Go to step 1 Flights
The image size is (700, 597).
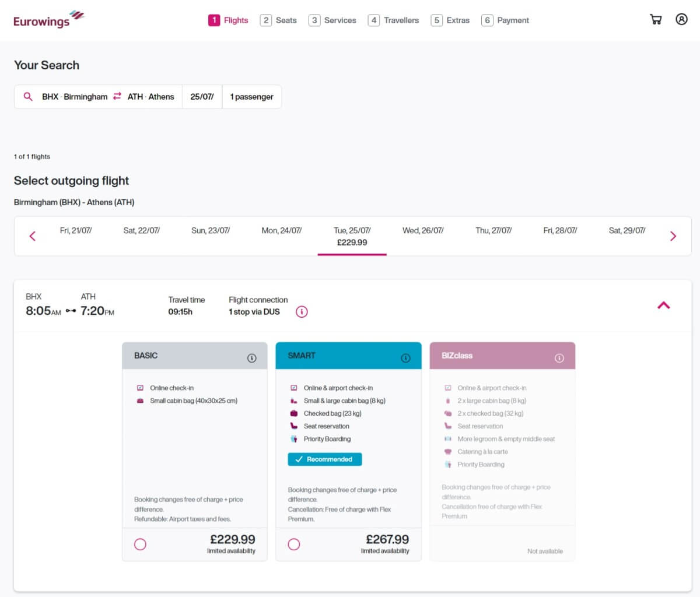pyautogui.click(x=228, y=20)
